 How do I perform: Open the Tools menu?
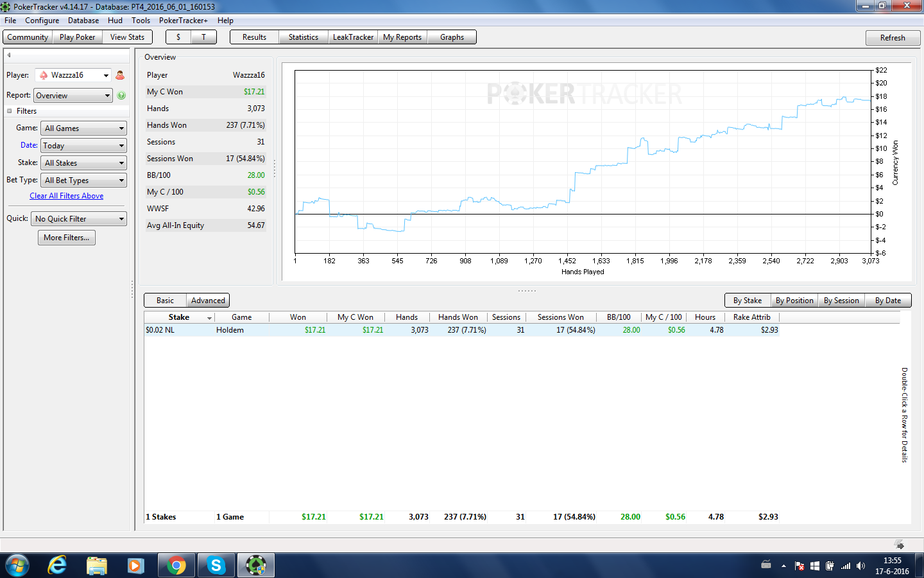click(x=141, y=21)
